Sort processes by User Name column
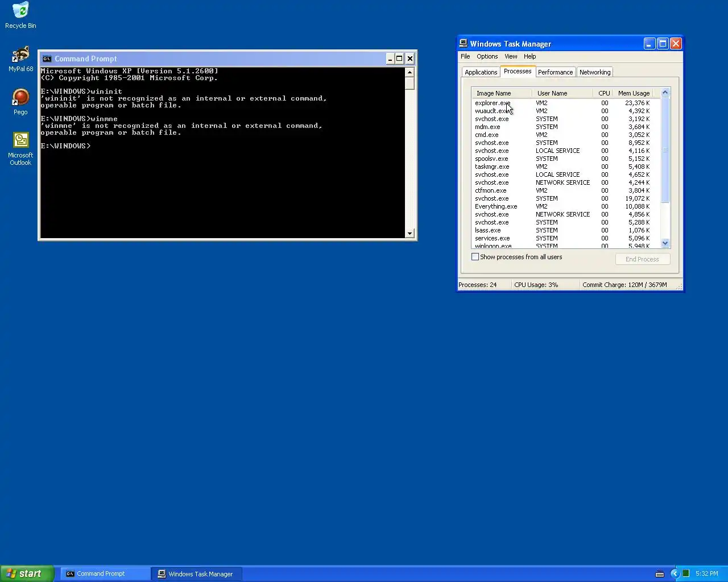This screenshot has height=582, width=728. (x=562, y=93)
